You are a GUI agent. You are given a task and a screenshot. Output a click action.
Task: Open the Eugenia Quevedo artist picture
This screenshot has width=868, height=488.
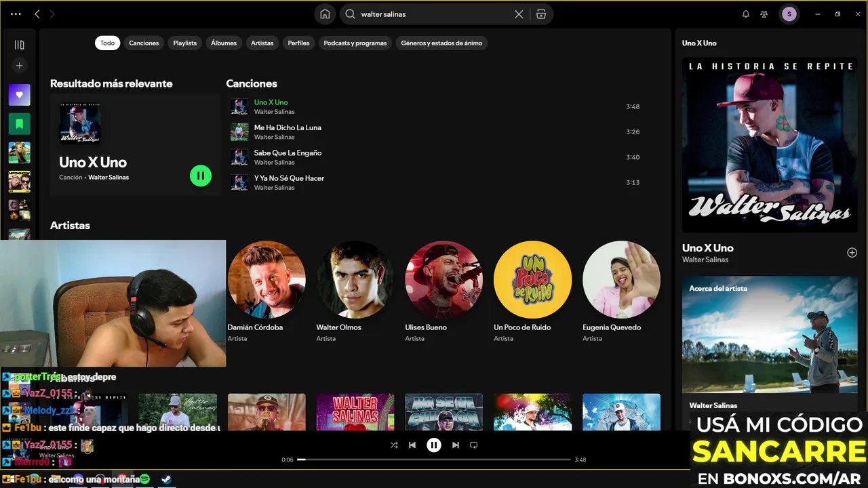click(621, 280)
